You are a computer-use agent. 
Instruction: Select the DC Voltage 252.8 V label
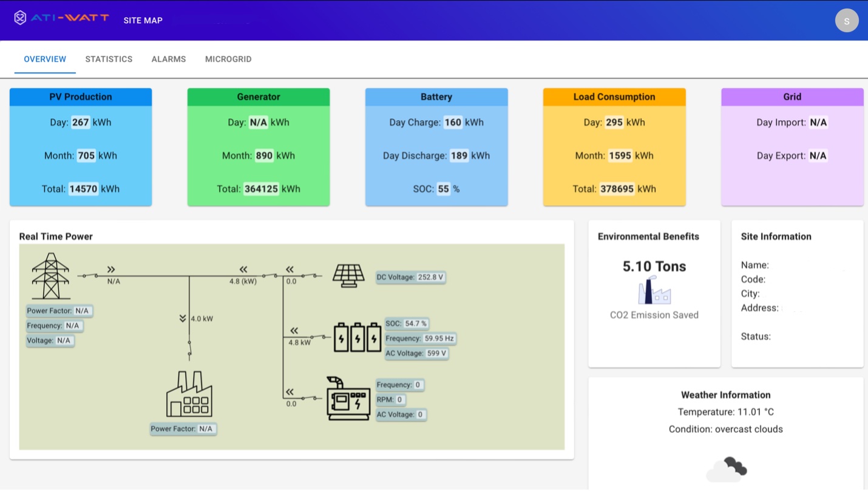point(410,277)
